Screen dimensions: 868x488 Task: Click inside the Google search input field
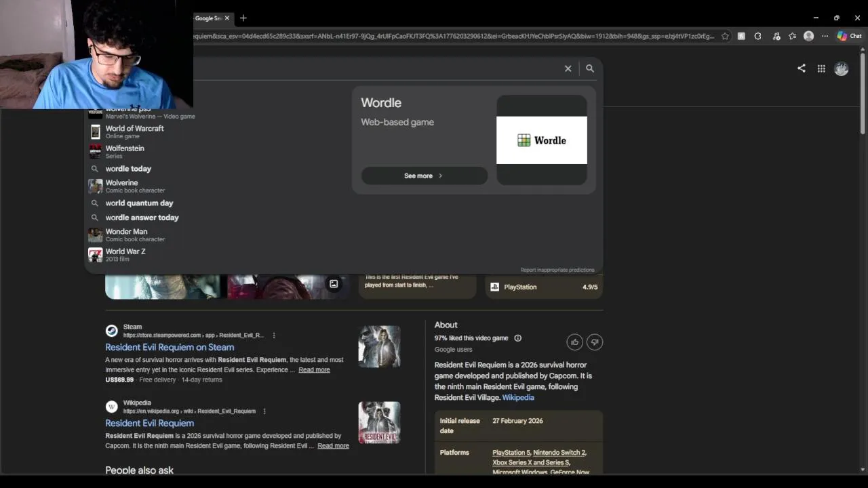pyautogui.click(x=376, y=68)
